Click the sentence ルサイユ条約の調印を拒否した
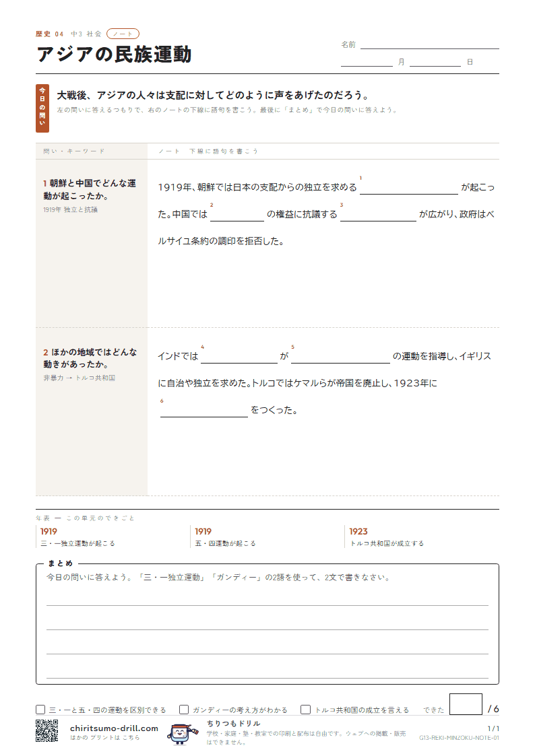535x756 pixels. (x=221, y=241)
